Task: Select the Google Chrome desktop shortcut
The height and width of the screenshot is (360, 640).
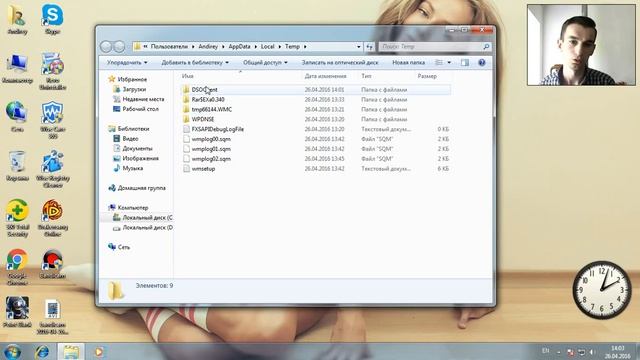Action: pos(17,267)
